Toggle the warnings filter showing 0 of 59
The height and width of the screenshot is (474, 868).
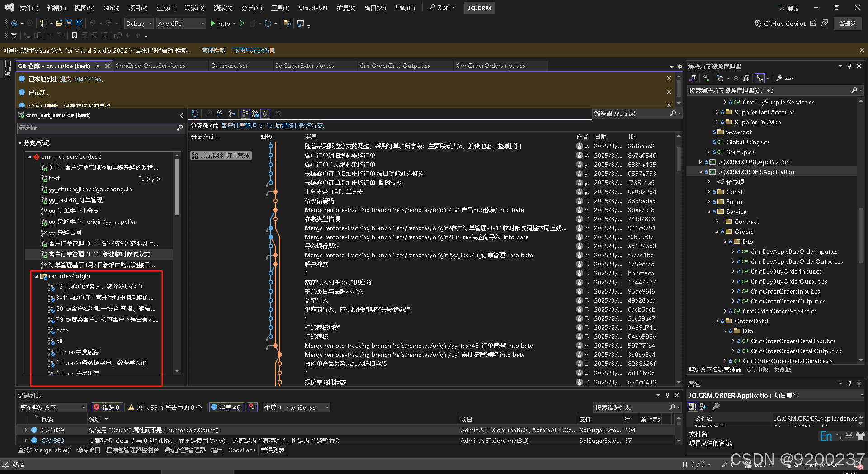165,408
